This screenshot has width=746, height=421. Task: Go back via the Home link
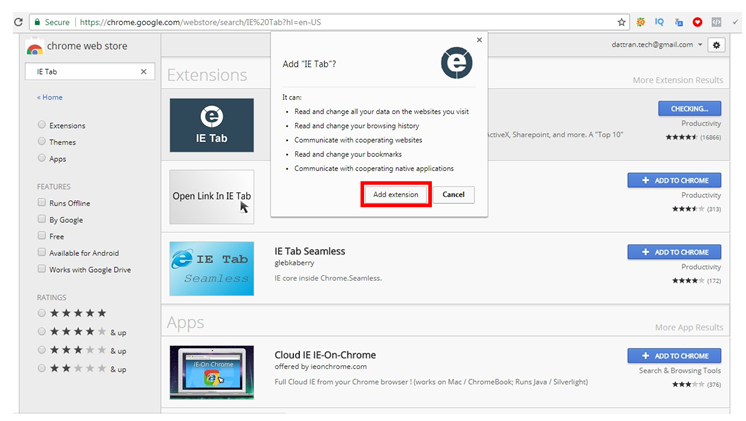[49, 97]
